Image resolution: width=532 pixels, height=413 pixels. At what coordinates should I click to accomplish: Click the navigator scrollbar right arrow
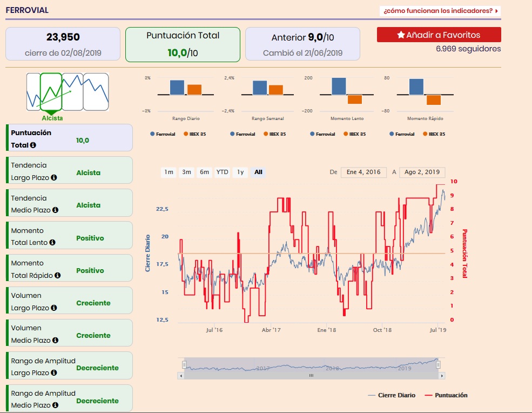pyautogui.click(x=442, y=376)
